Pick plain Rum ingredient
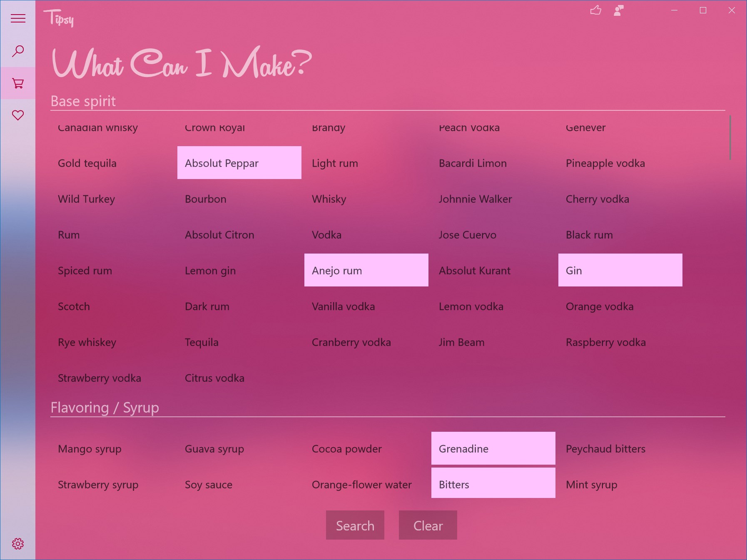Image resolution: width=747 pixels, height=560 pixels. (x=112, y=234)
